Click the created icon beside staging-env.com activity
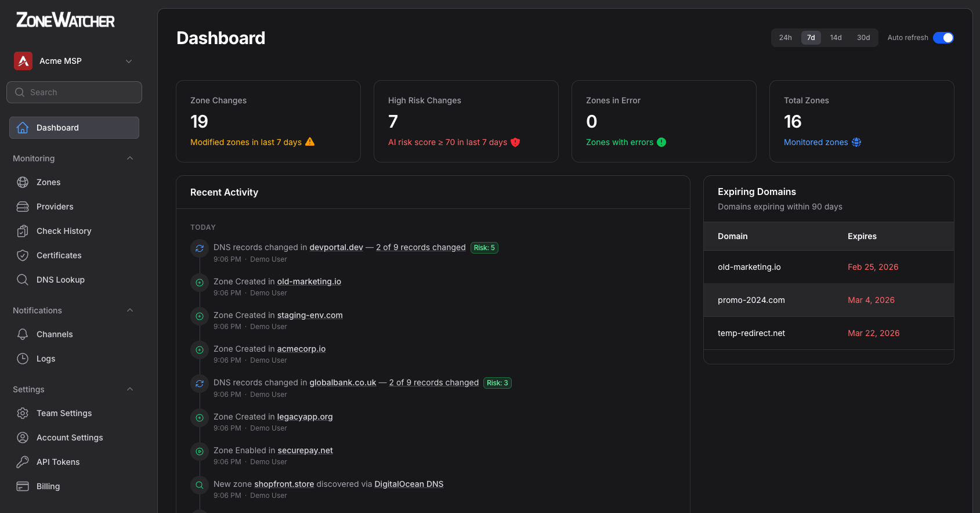The width and height of the screenshot is (980, 513). (200, 316)
